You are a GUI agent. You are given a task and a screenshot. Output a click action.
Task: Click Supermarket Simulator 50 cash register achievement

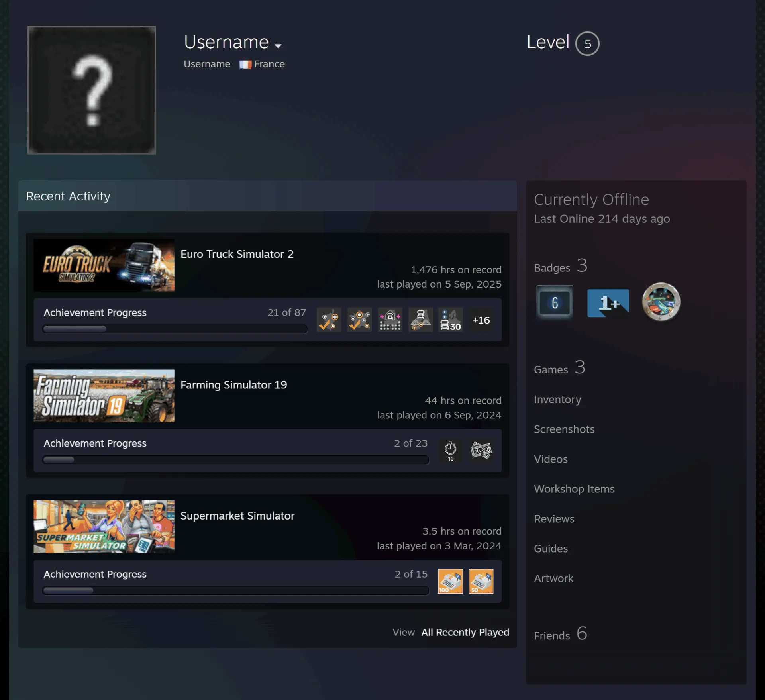tap(481, 581)
